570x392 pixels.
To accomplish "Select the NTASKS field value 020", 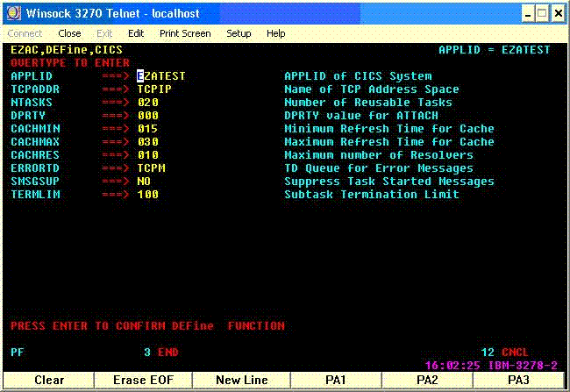I will [147, 103].
